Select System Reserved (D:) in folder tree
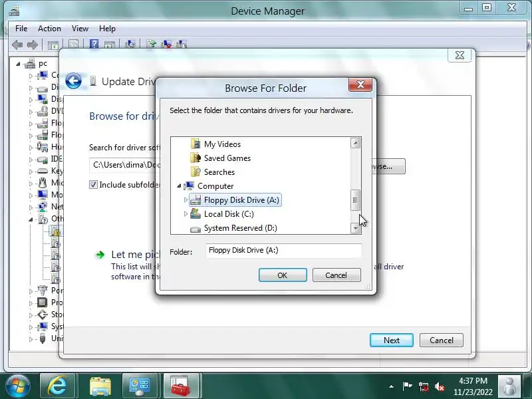 (241, 228)
